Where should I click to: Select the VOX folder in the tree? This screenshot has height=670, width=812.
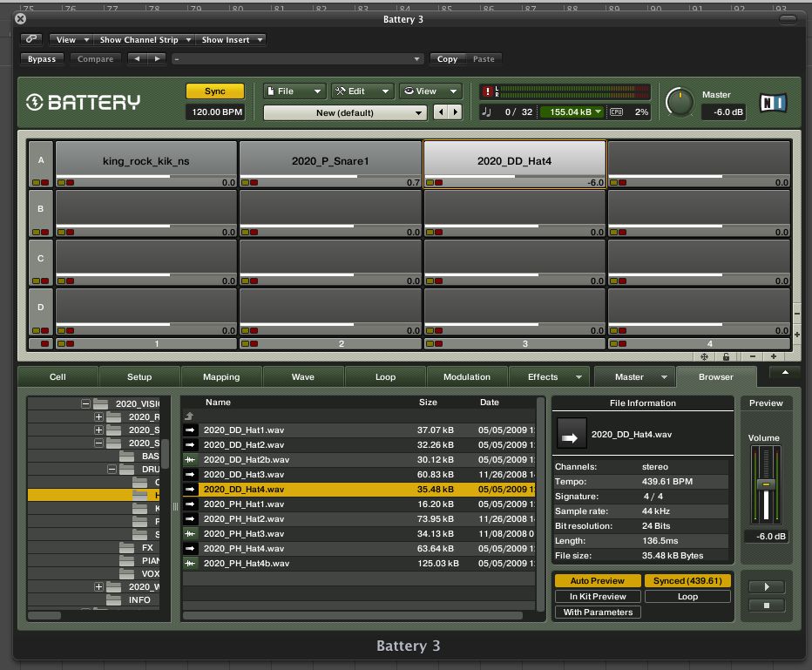(150, 573)
